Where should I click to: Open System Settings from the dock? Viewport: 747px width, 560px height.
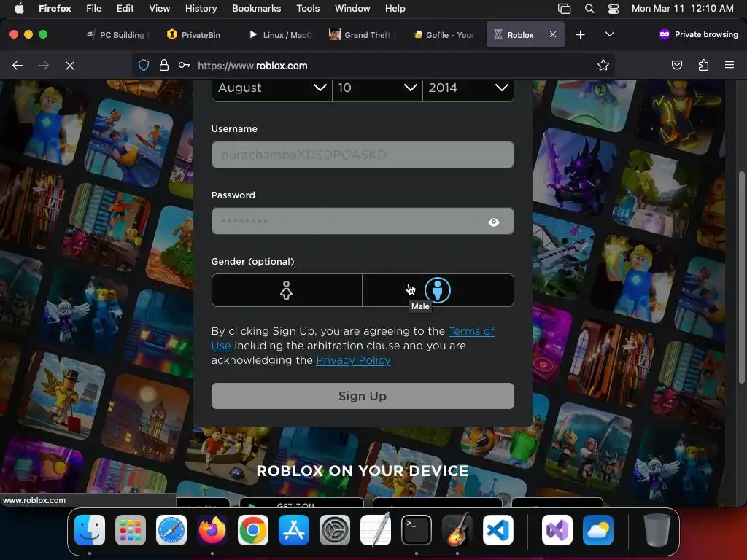334,530
